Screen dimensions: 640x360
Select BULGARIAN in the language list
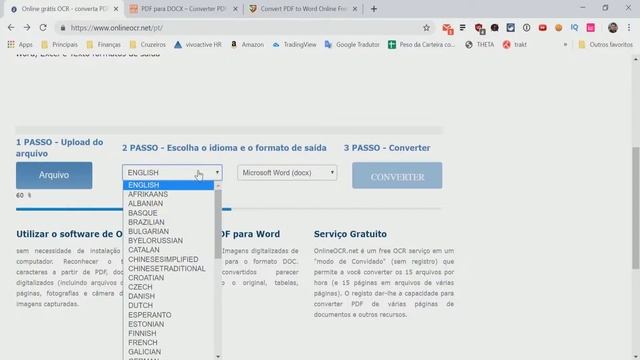click(168, 231)
